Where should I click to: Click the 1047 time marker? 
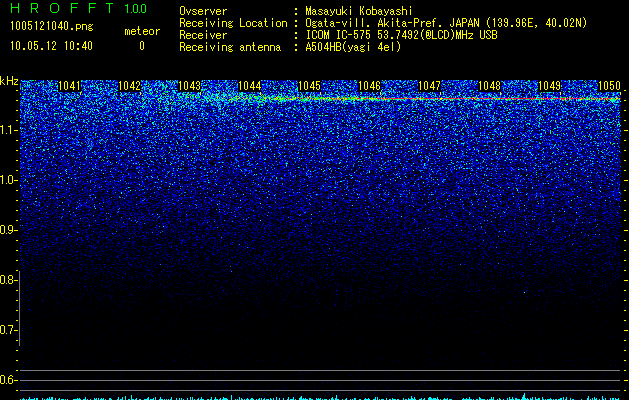coord(429,86)
